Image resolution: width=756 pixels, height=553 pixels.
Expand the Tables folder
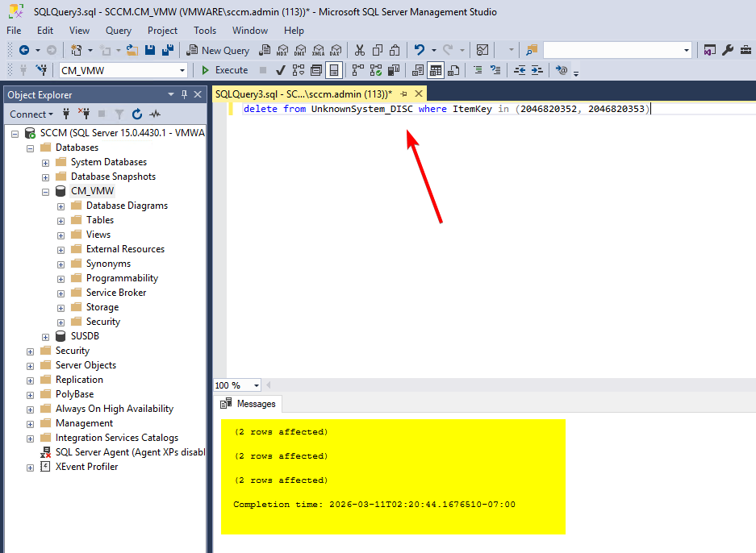(61, 220)
